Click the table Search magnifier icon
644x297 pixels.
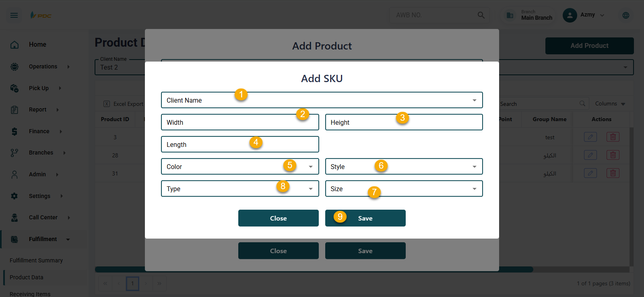[x=582, y=103]
